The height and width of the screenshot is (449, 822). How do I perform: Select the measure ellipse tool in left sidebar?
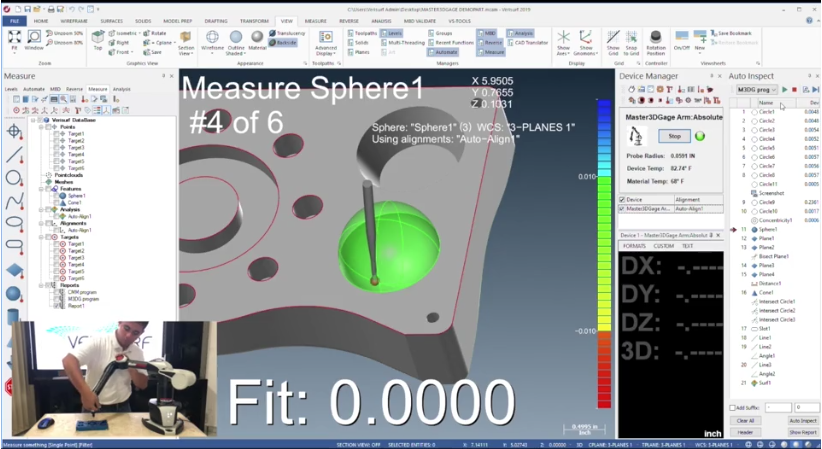14,224
